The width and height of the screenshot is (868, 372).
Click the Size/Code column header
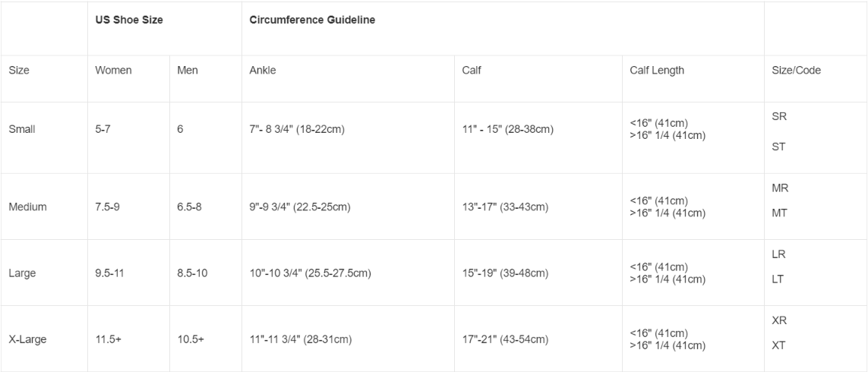tap(796, 71)
